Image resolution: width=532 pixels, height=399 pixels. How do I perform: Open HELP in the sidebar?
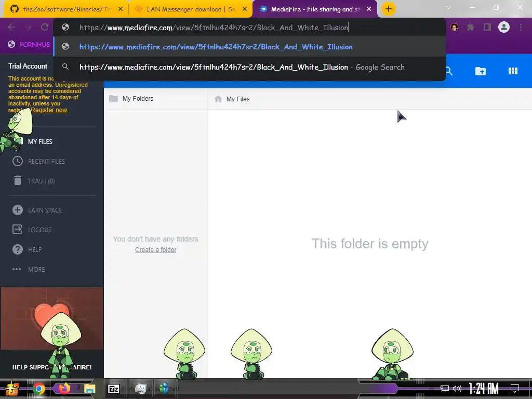point(35,250)
